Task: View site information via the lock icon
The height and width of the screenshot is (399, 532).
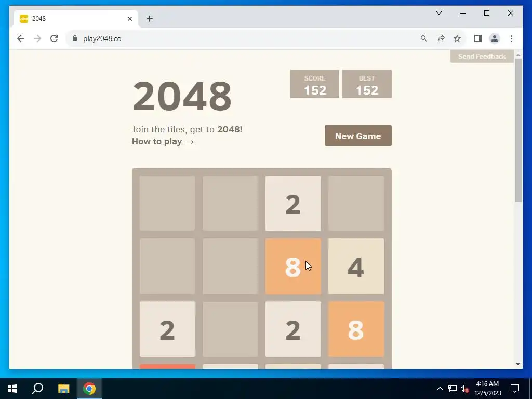Action: coord(75,38)
